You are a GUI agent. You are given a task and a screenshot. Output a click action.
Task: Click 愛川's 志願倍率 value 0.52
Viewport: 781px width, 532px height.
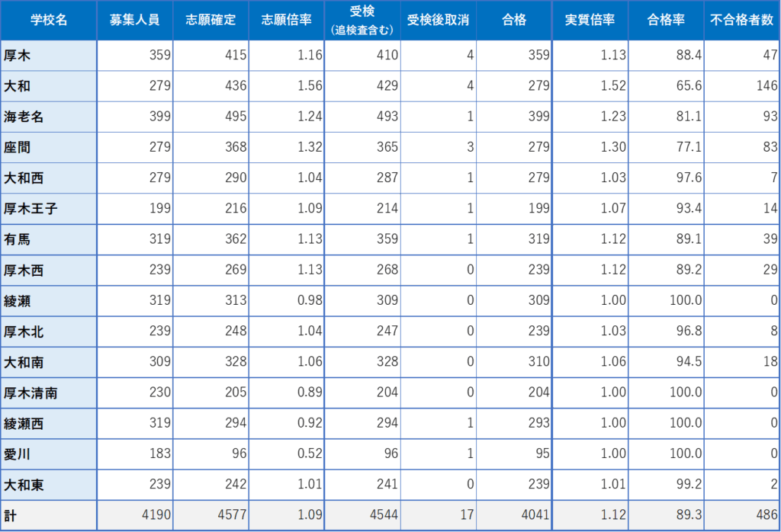click(310, 453)
